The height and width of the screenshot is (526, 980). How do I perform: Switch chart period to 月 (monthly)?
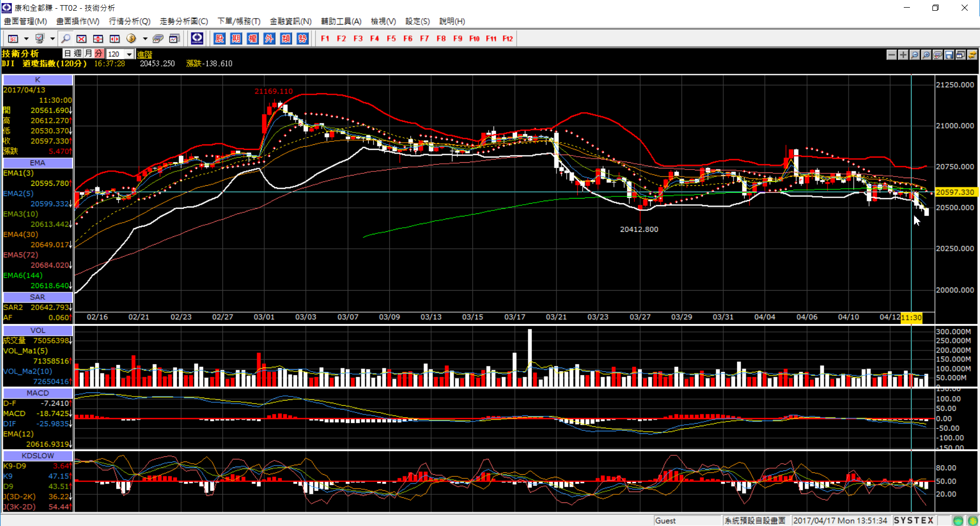88,54
